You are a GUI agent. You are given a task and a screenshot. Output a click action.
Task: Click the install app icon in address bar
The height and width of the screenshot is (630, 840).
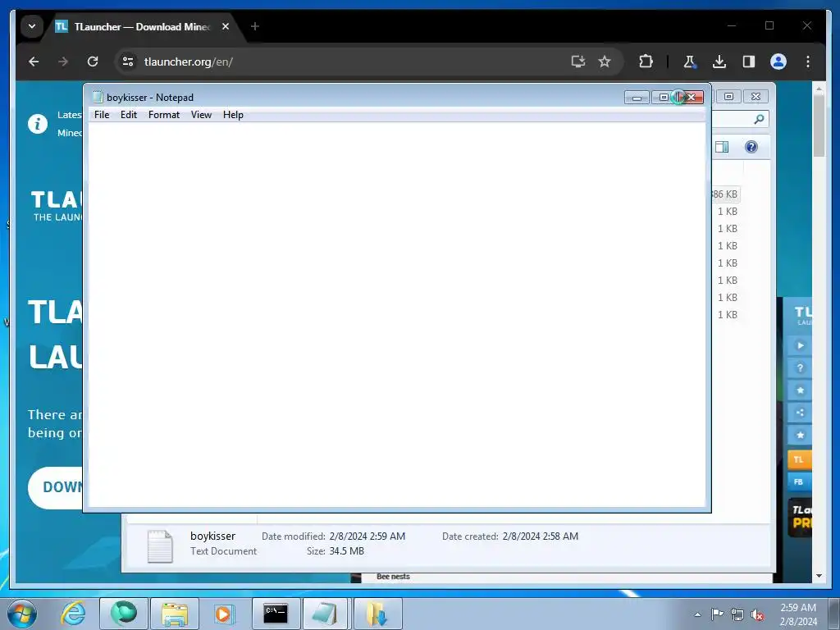[x=578, y=62]
